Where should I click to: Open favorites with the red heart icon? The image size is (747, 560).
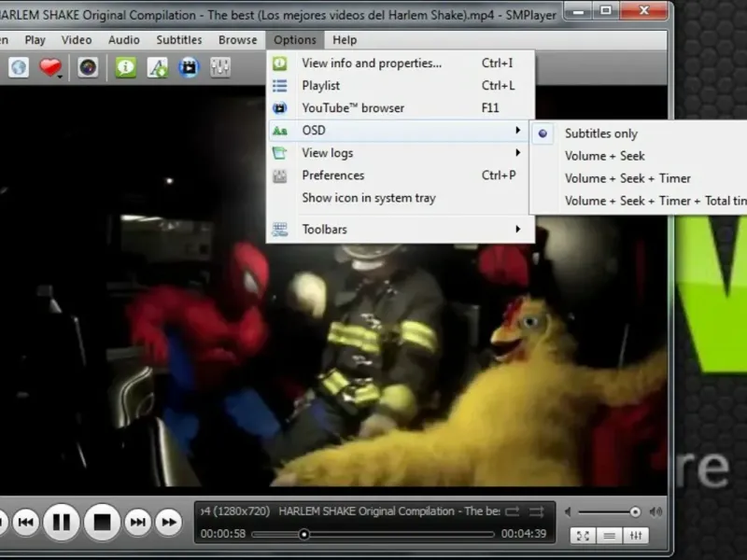(x=49, y=67)
